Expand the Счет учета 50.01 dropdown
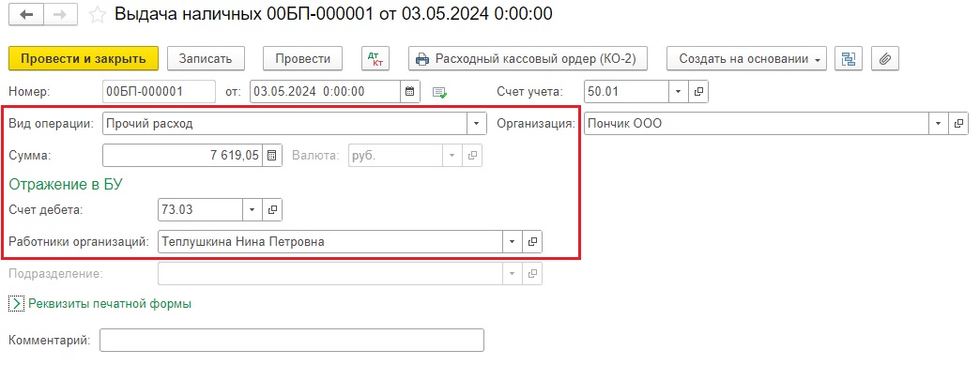This screenshot has width=980, height=365. (679, 91)
